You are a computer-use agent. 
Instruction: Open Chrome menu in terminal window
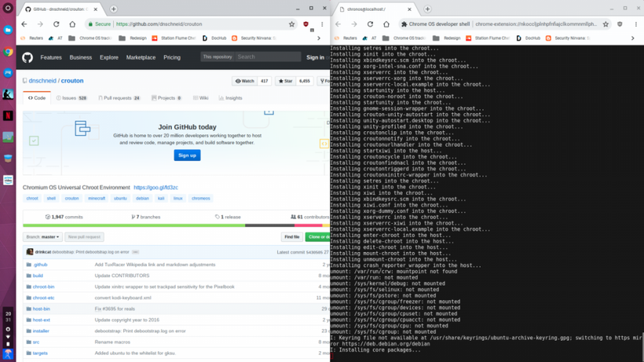635,24
